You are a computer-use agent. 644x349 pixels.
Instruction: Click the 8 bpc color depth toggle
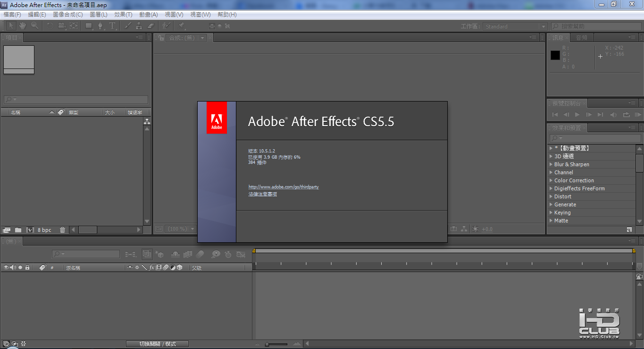44,230
